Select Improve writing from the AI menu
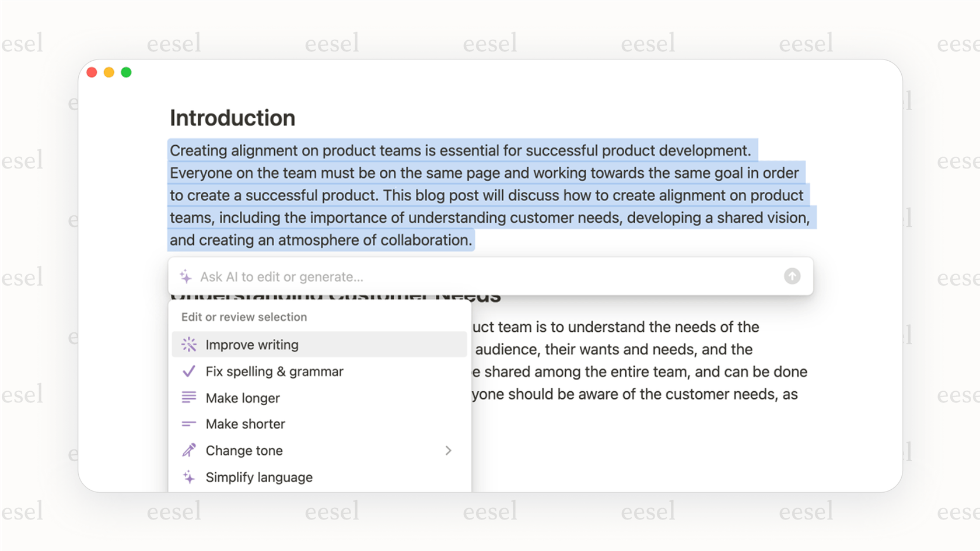Image resolution: width=980 pixels, height=551 pixels. [x=252, y=344]
